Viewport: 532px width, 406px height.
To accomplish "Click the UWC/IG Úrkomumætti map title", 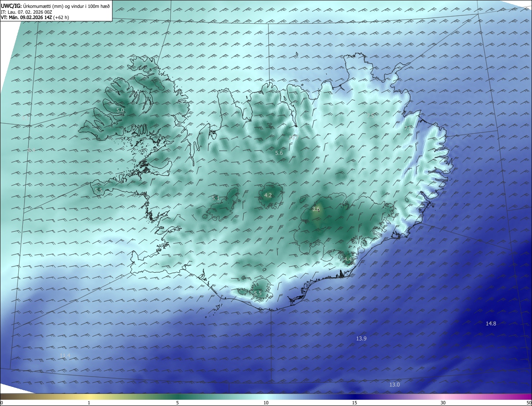I will [55, 6].
